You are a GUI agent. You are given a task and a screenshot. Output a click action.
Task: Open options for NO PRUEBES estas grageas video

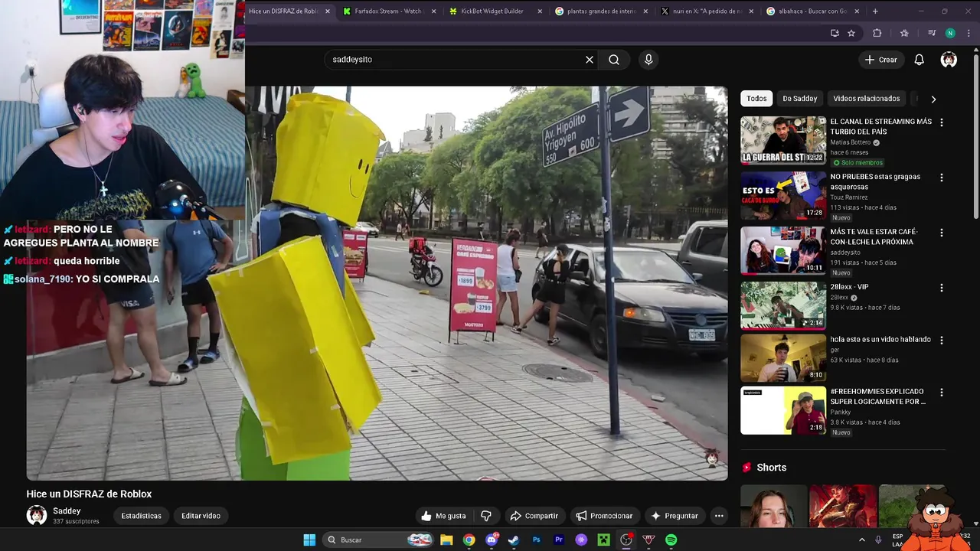[941, 178]
